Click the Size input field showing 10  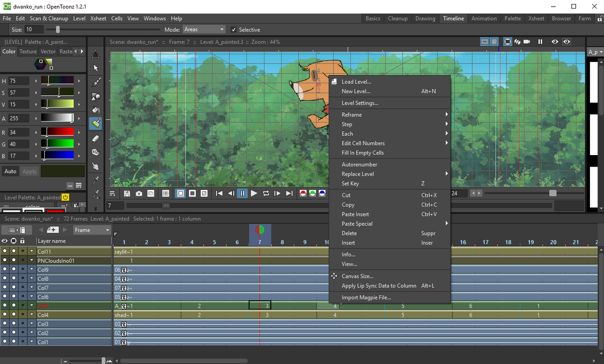pos(33,30)
